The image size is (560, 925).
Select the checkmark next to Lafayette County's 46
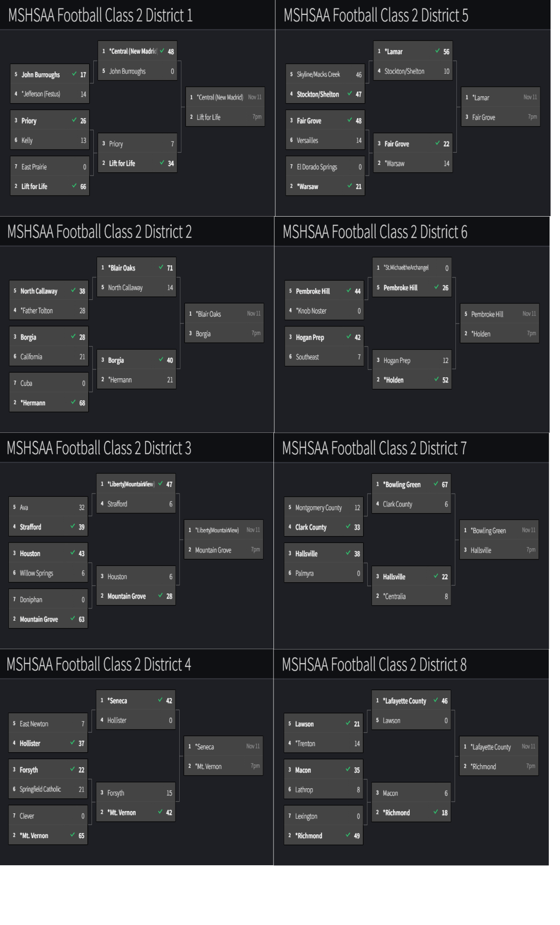pos(436,700)
